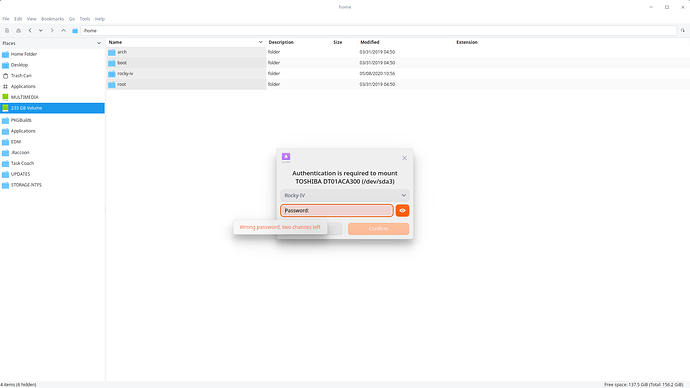Image resolution: width=690 pixels, height=388 pixels.
Task: Click rocky-iv modified date 05/08/2020 10:56
Action: (377, 73)
